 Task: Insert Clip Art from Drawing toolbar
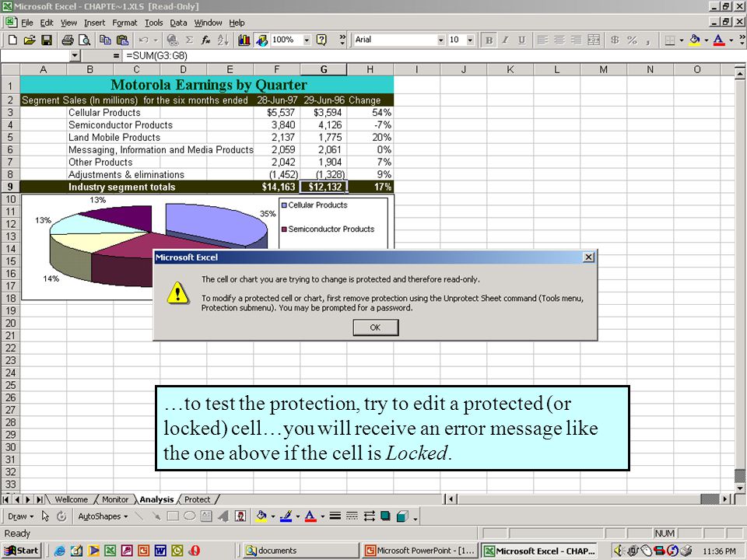click(x=240, y=516)
